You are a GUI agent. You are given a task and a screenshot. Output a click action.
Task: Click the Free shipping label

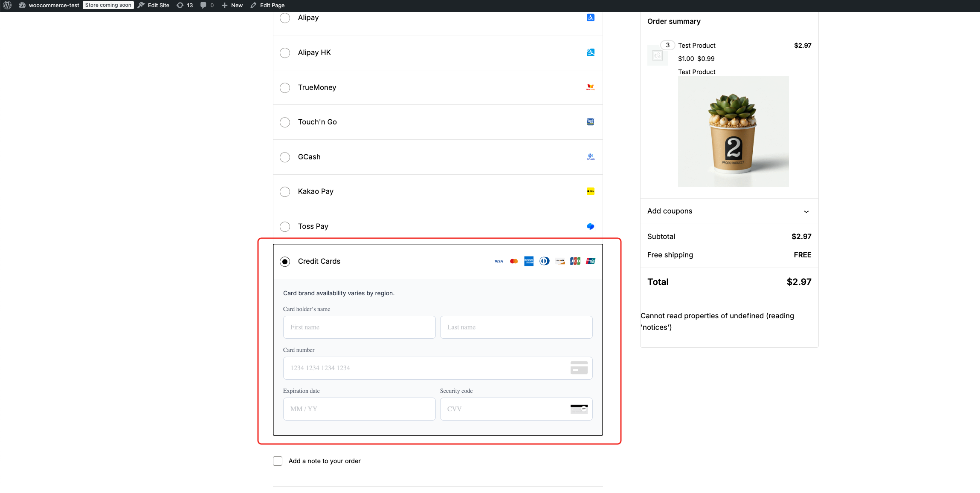670,255
